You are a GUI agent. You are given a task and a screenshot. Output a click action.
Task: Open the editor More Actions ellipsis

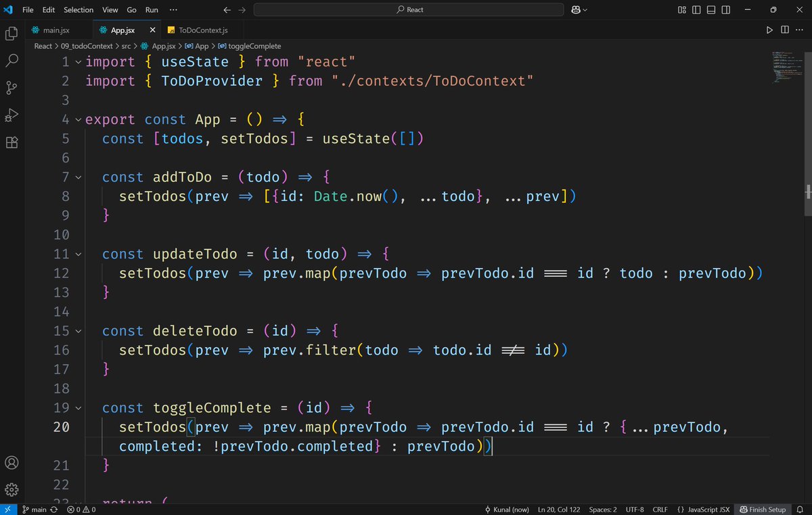click(x=800, y=30)
